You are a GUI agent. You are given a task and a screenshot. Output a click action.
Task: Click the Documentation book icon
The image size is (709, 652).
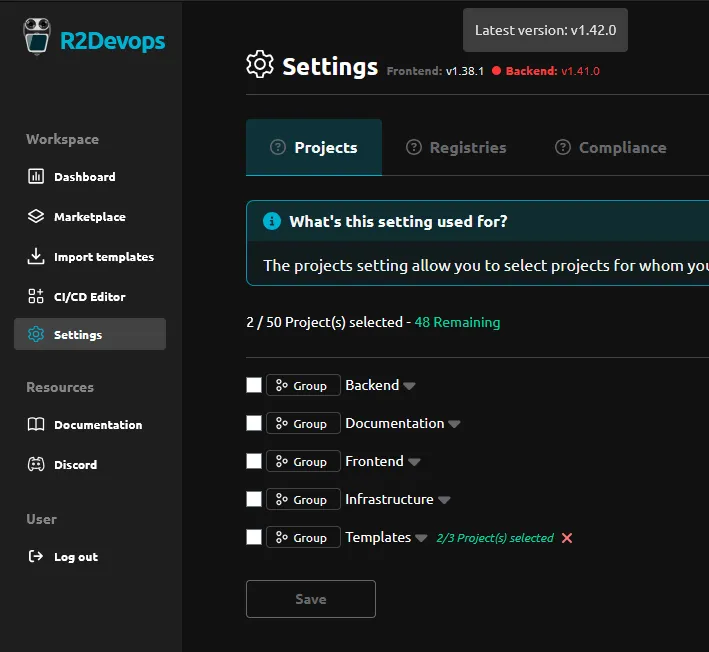[36, 424]
